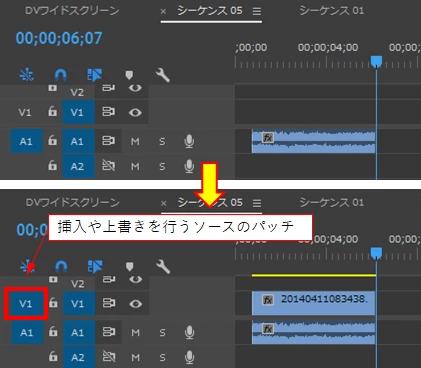Switch to DVワイドスクリーン tab, upper timeline
The height and width of the screenshot is (368, 421).
(x=72, y=11)
